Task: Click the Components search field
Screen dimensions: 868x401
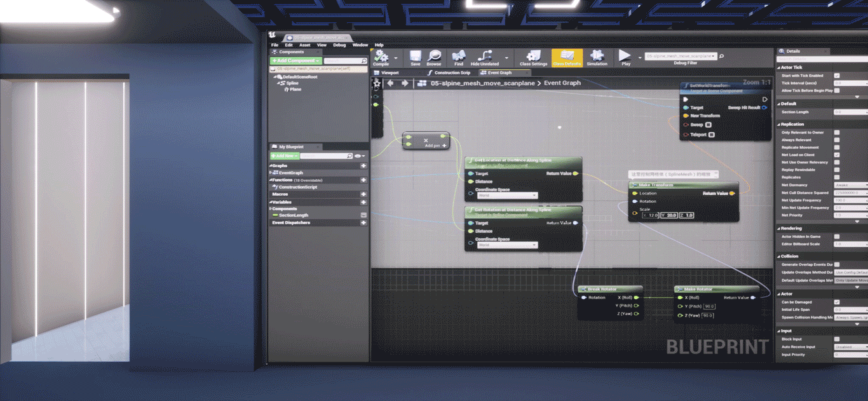Action: pos(346,60)
